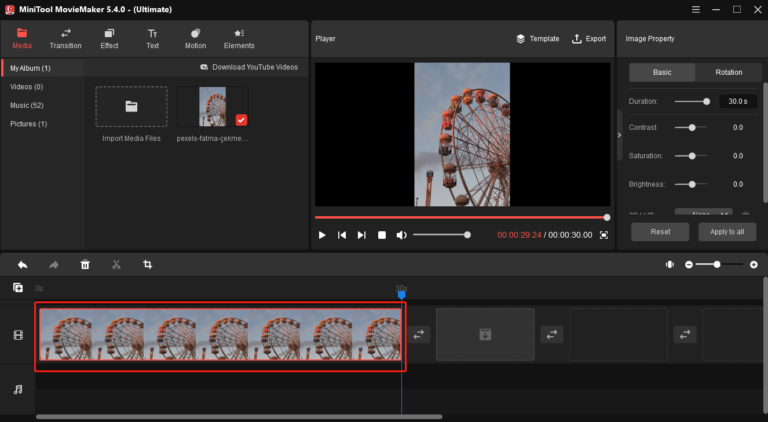Click the Reset button
Image resolution: width=768 pixels, height=422 pixels.
click(x=660, y=232)
